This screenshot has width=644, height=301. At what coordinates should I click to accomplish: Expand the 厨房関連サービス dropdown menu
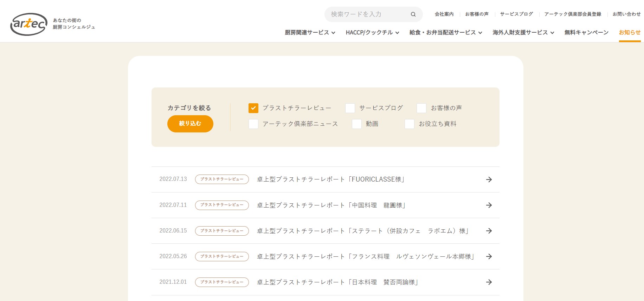[x=310, y=32]
